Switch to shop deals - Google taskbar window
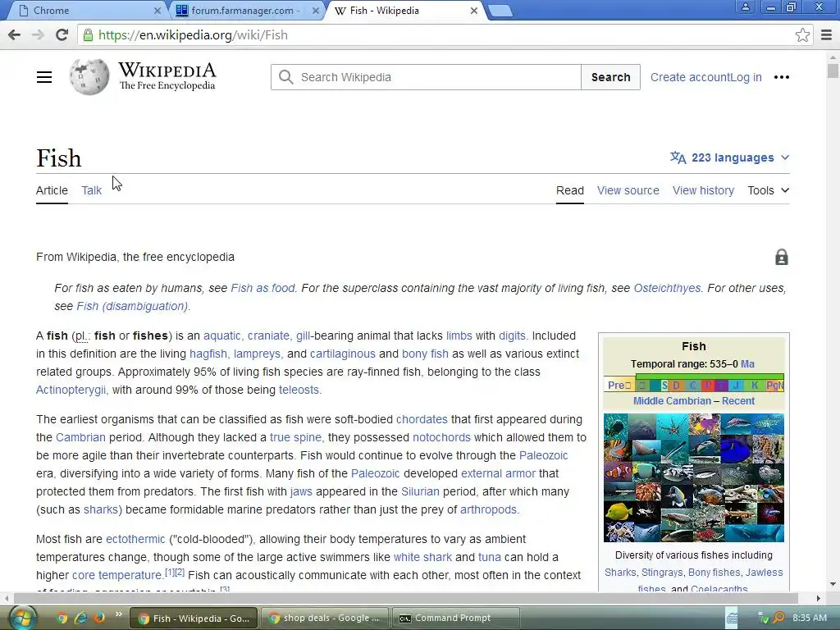 coord(326,619)
